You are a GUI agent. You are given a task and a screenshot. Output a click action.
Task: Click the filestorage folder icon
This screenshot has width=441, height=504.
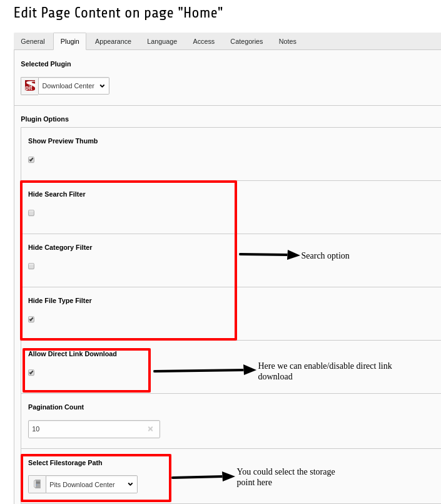38,484
